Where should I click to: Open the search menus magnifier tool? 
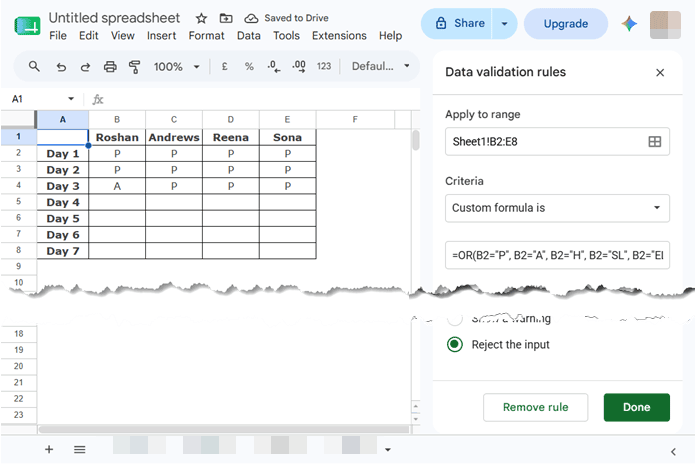[34, 67]
